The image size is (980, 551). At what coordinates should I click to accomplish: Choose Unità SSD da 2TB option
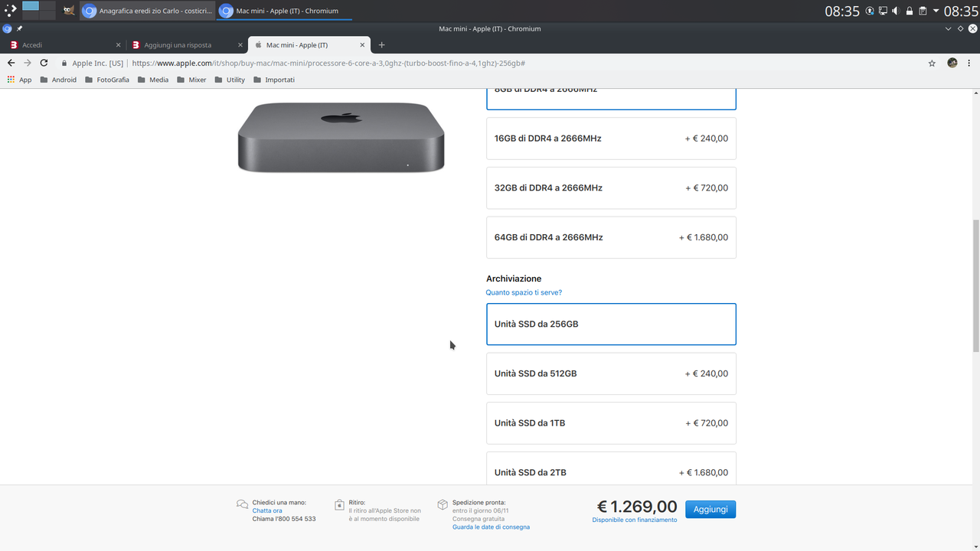[x=611, y=468]
